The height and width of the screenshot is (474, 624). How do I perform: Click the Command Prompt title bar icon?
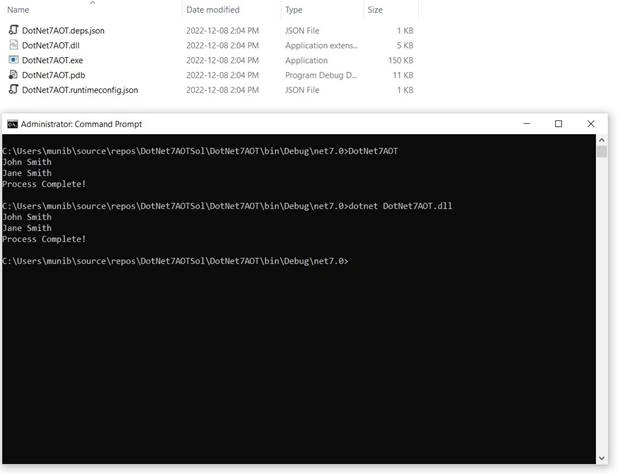click(12, 124)
